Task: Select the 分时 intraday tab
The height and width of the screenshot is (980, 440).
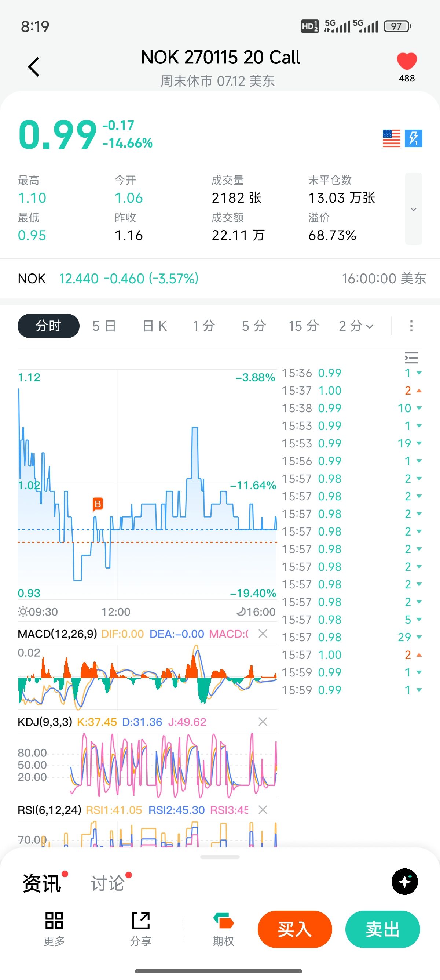Action: (48, 326)
